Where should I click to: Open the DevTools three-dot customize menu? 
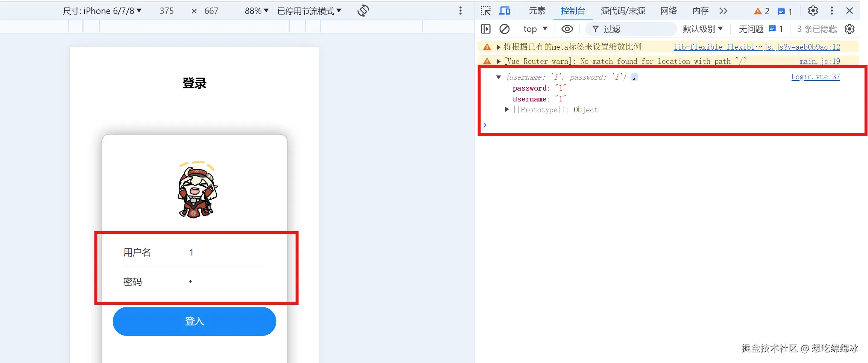832,11
